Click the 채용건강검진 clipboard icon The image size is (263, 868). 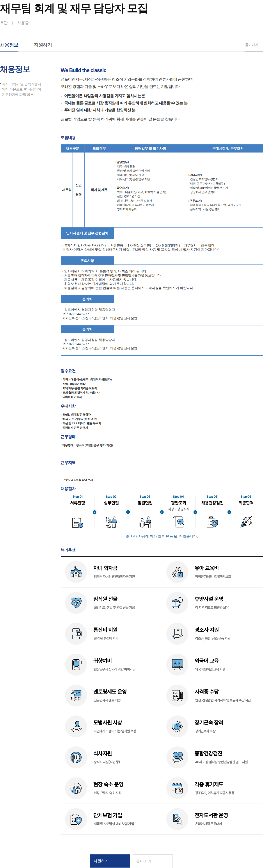[212, 522]
